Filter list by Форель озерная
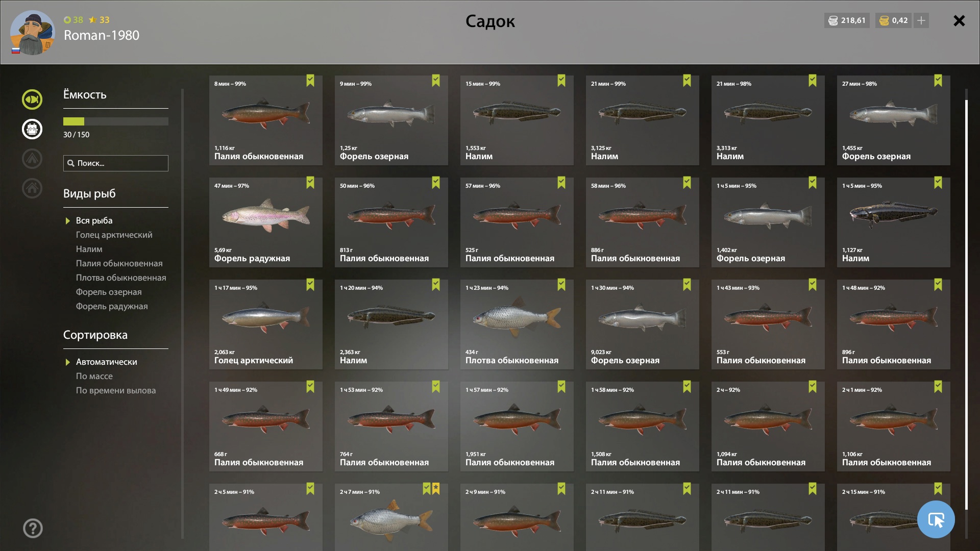This screenshot has height=551, width=980. (x=109, y=292)
